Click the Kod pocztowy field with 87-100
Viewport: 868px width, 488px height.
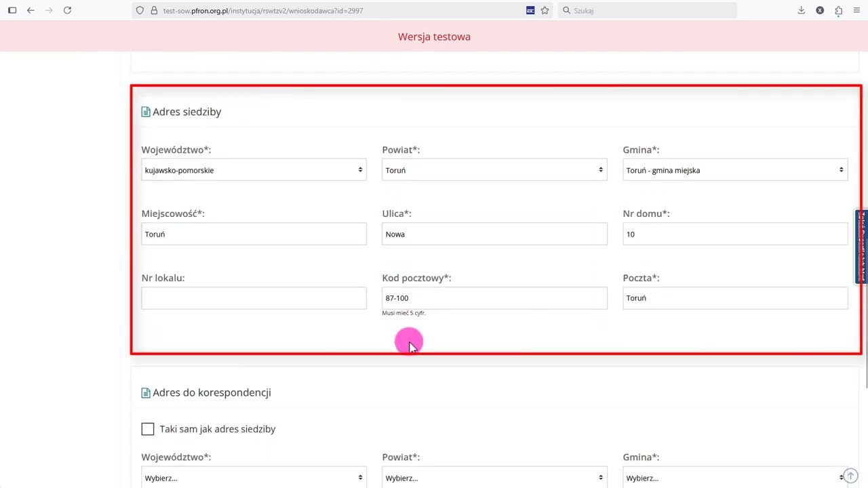[x=494, y=298]
